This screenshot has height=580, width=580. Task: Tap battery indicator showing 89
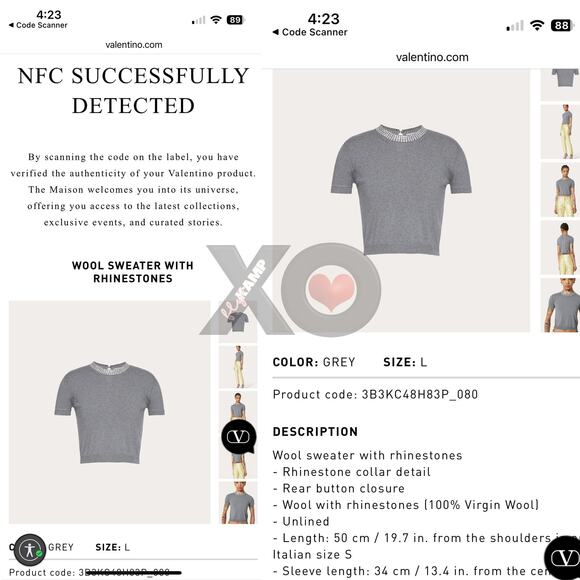236,20
